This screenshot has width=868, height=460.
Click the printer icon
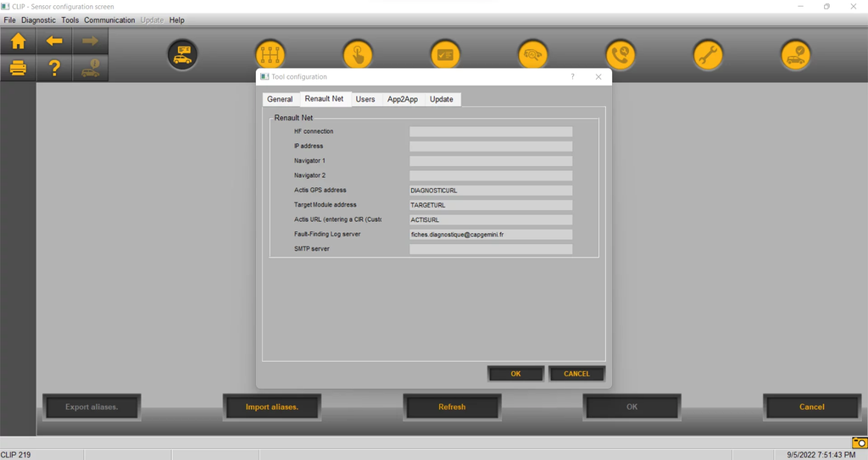tap(18, 69)
